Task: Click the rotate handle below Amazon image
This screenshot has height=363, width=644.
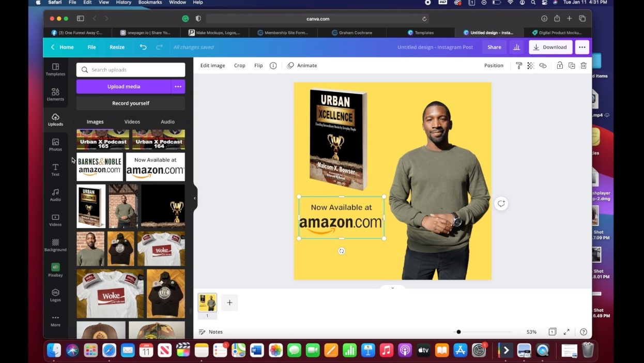Action: click(341, 251)
